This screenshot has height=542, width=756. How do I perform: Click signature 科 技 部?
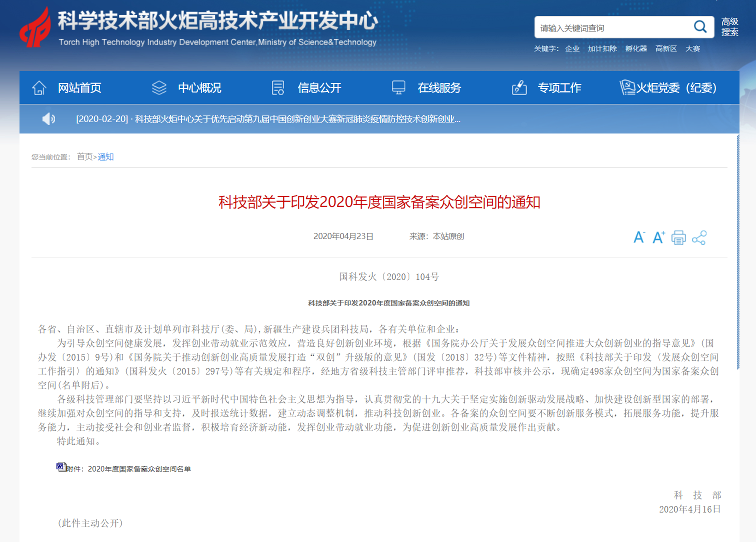(x=697, y=495)
